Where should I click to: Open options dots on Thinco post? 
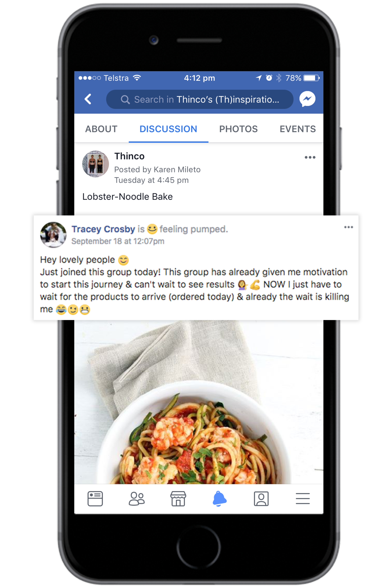(x=310, y=157)
